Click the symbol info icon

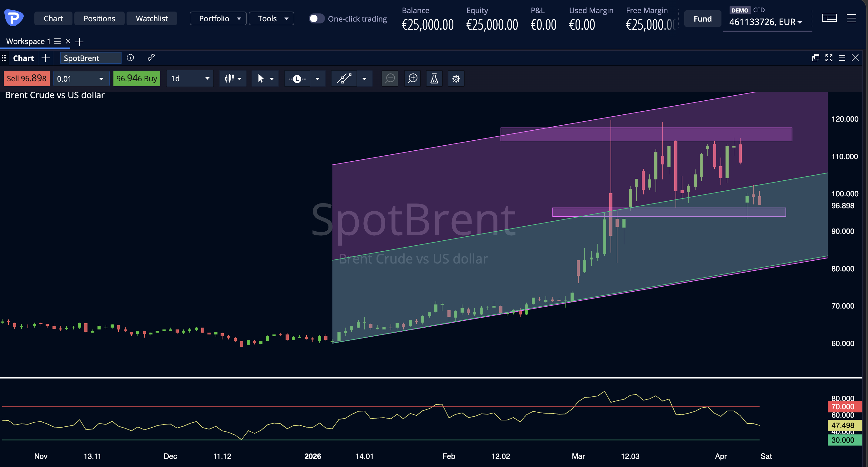130,58
